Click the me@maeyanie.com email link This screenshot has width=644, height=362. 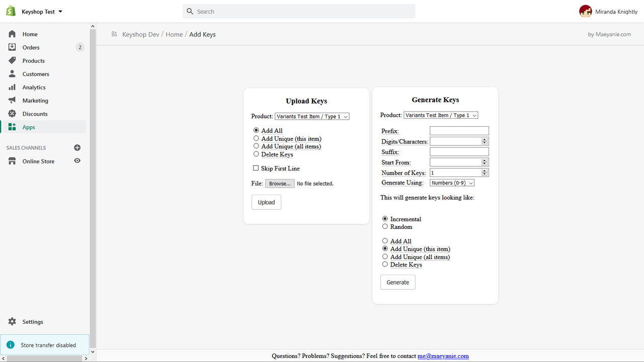(443, 356)
